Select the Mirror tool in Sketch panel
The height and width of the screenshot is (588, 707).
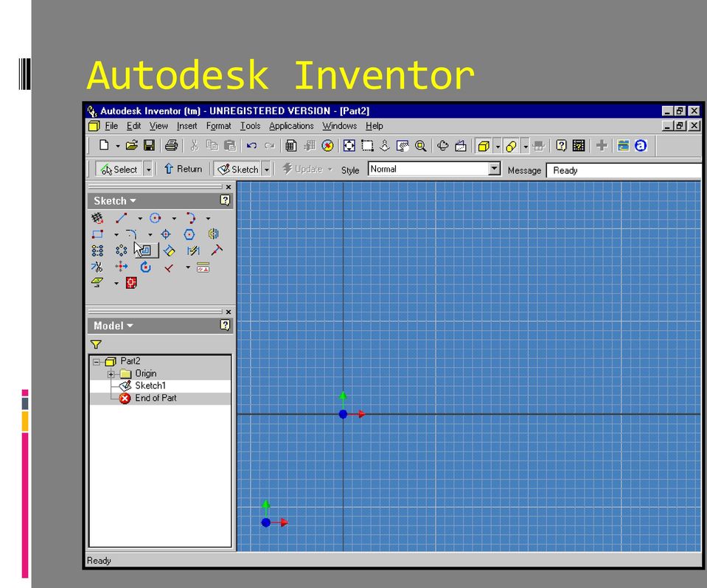point(213,234)
